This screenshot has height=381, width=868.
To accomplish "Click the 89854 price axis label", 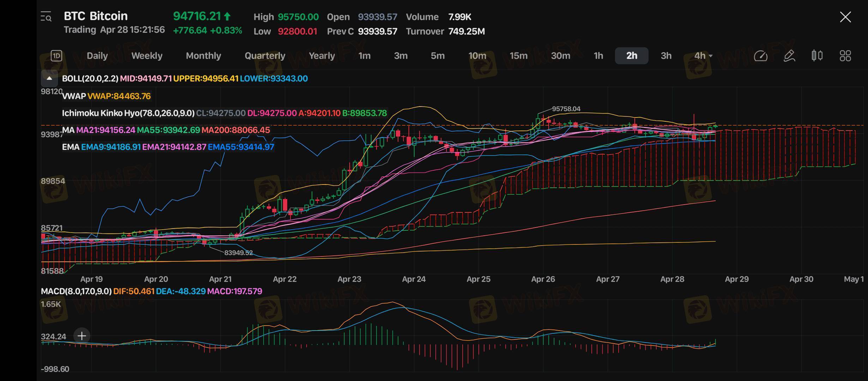I will (53, 181).
